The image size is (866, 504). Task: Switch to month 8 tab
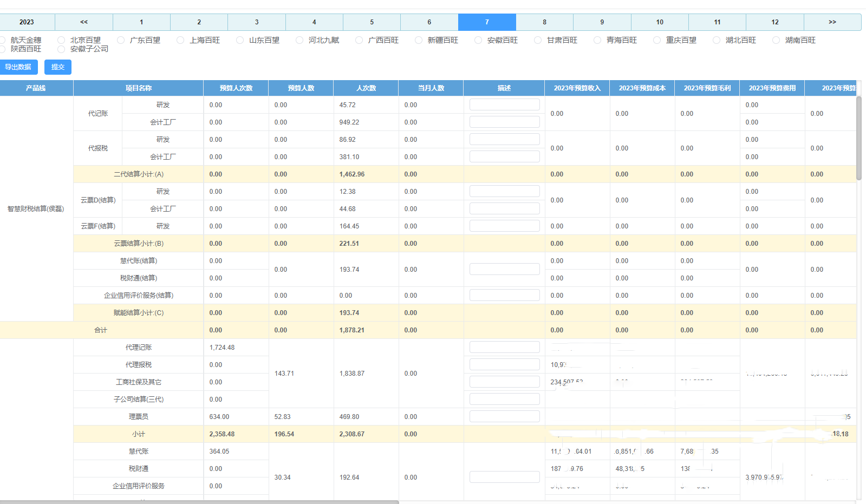(x=545, y=22)
